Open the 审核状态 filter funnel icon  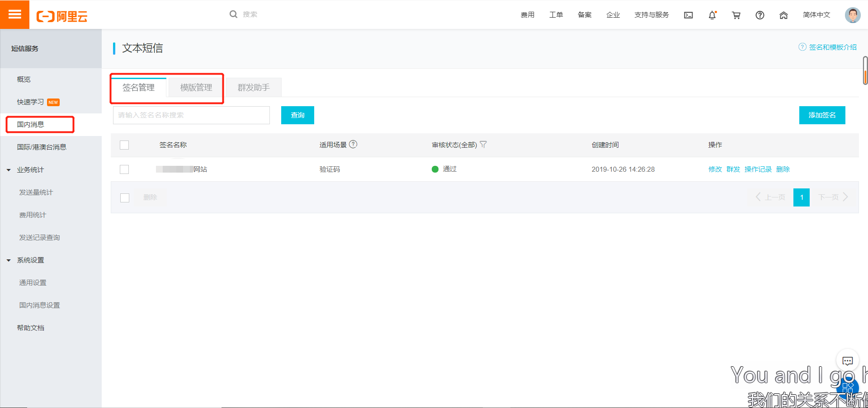(483, 145)
